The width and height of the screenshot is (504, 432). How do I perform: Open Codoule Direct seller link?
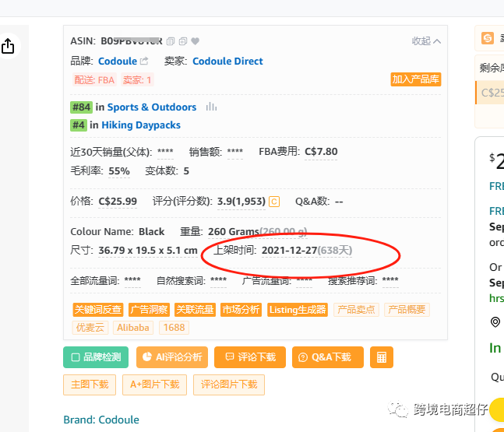tap(227, 61)
